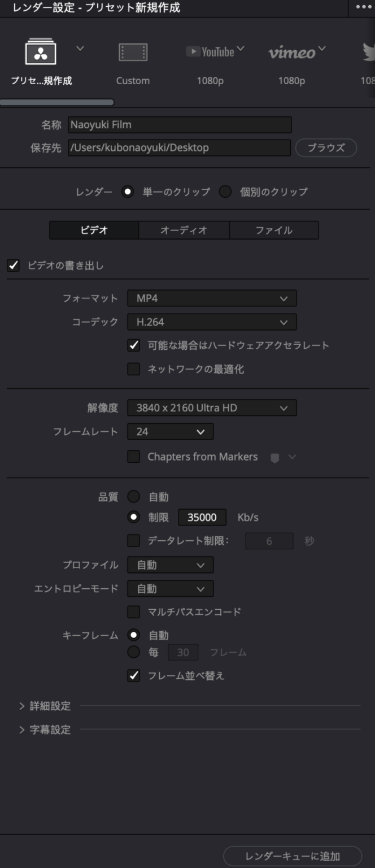Click the preset list horizontal scrollbar

(x=57, y=102)
